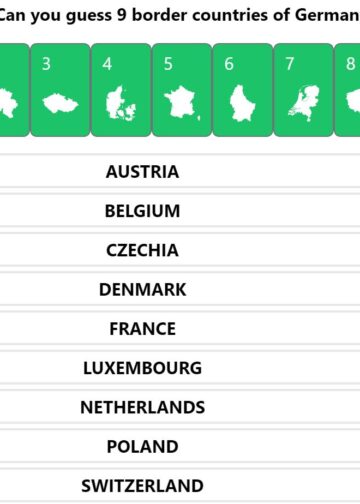Click the number 3 on Czechia card
Viewport: 360px width, 504px height.
(46, 64)
